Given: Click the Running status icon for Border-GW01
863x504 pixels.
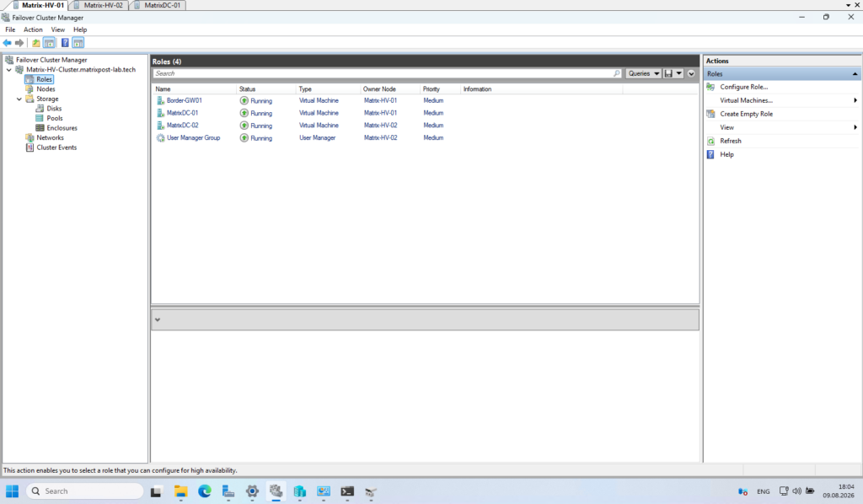Looking at the screenshot, I should tap(244, 100).
